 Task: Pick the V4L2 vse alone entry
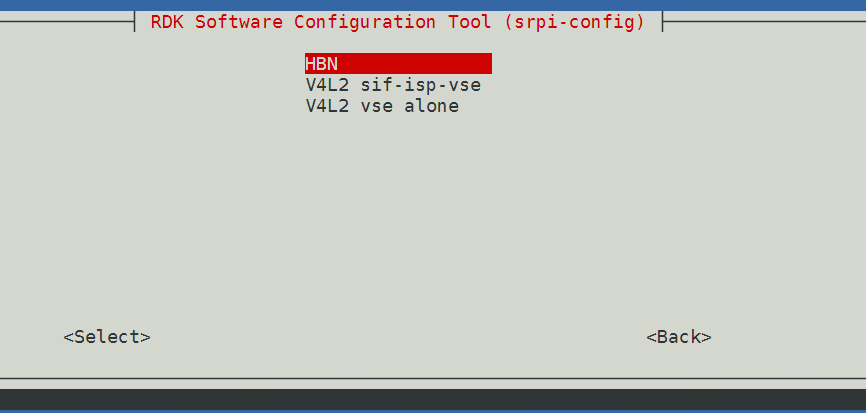[382, 106]
